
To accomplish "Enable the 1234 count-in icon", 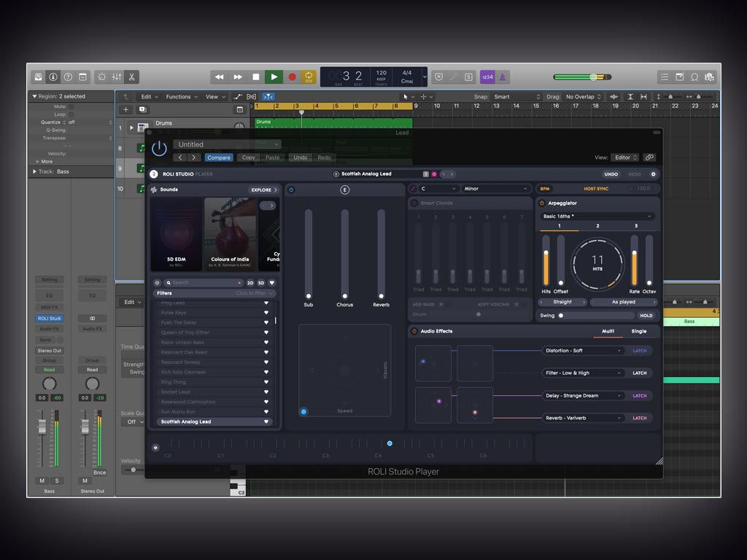I will [x=487, y=77].
